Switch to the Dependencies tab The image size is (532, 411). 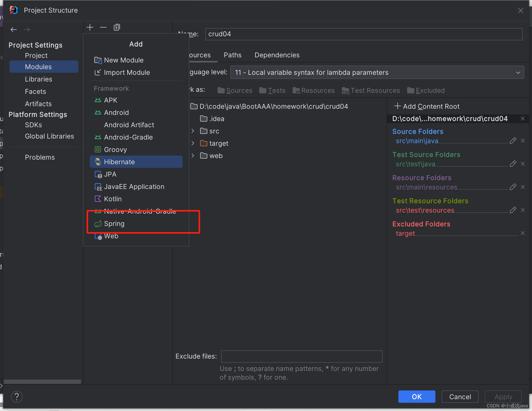click(x=277, y=55)
